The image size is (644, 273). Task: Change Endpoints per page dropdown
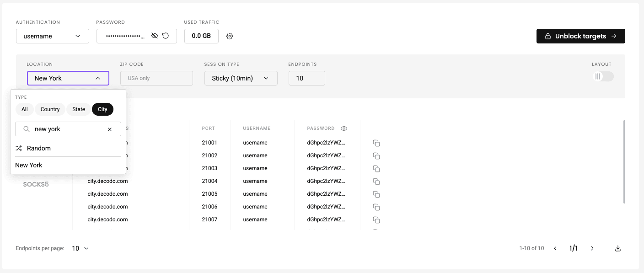[x=80, y=248]
